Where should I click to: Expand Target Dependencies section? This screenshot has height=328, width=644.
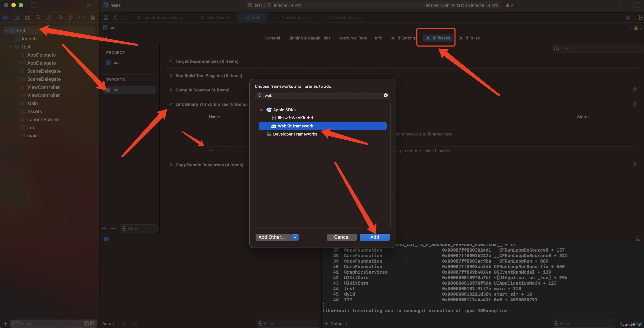click(171, 61)
